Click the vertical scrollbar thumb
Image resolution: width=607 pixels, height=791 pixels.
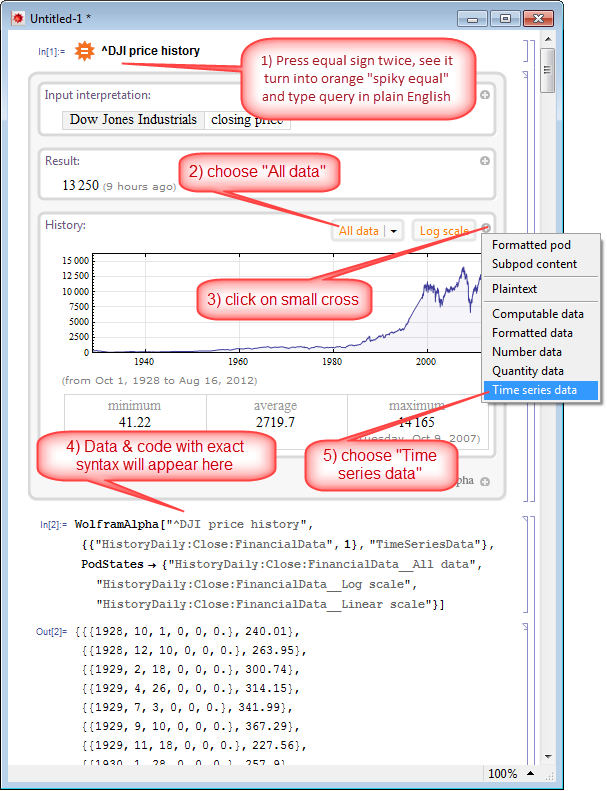click(x=547, y=70)
